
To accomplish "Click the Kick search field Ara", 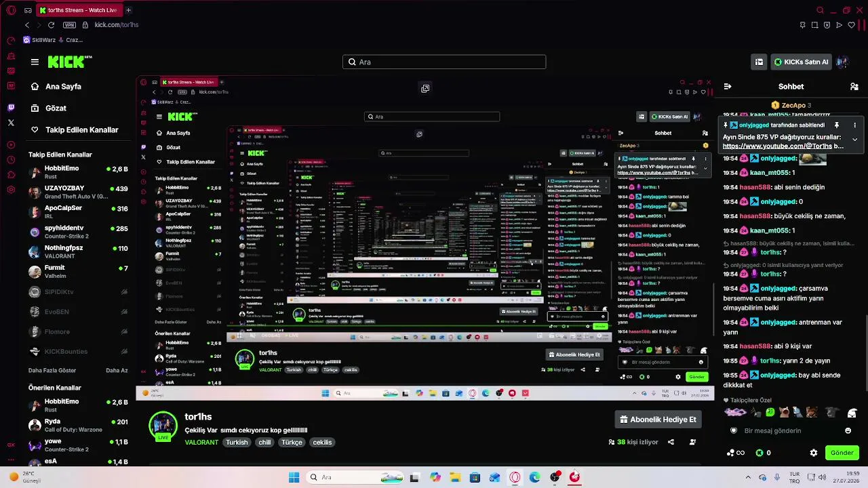I will [x=444, y=62].
